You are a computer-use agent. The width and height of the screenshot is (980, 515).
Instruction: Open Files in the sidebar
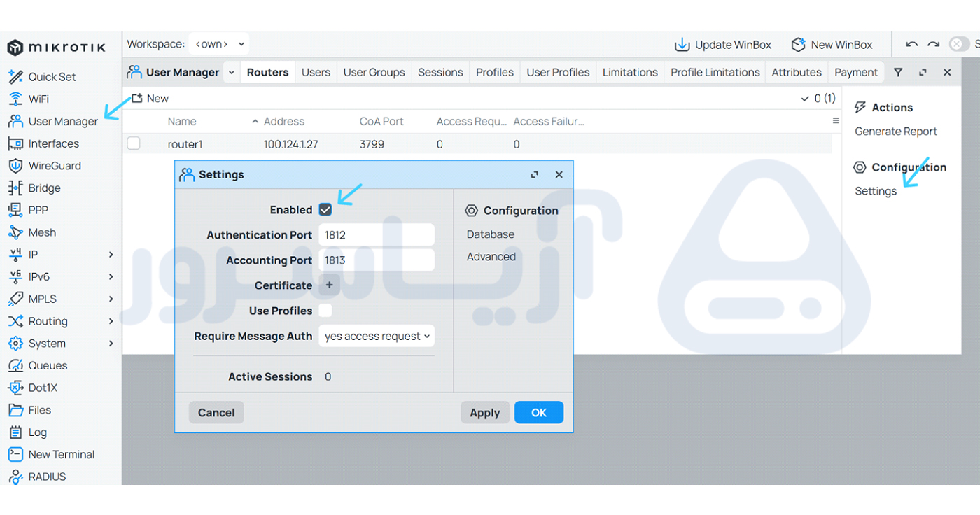[x=29, y=410]
